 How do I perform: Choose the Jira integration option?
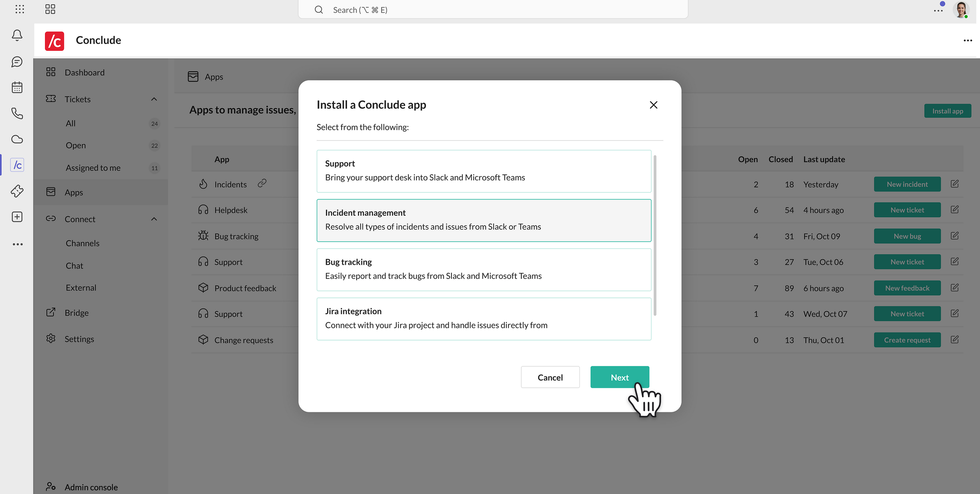point(484,319)
